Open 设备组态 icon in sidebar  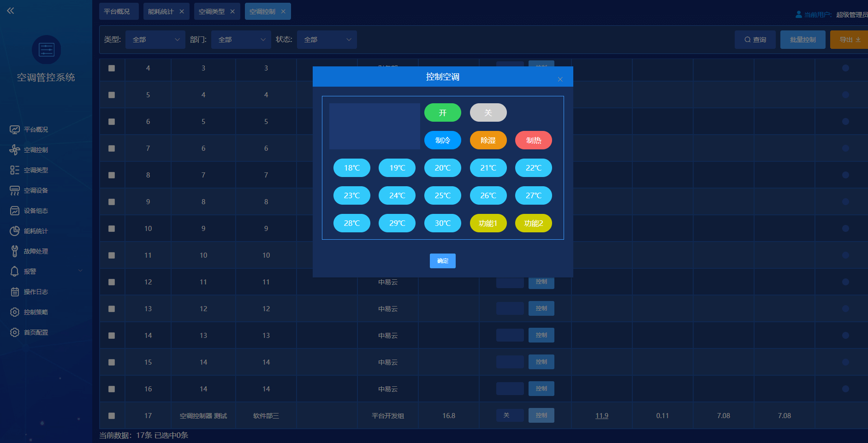coord(15,211)
